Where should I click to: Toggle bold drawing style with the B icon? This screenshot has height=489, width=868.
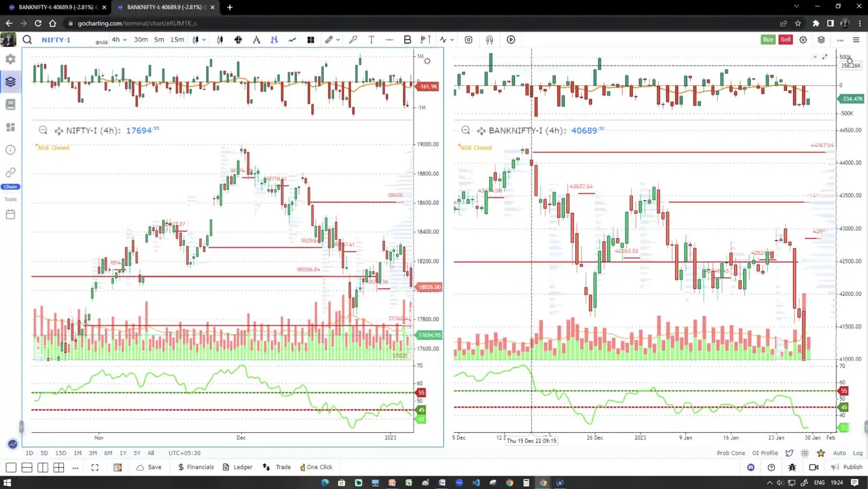(407, 39)
